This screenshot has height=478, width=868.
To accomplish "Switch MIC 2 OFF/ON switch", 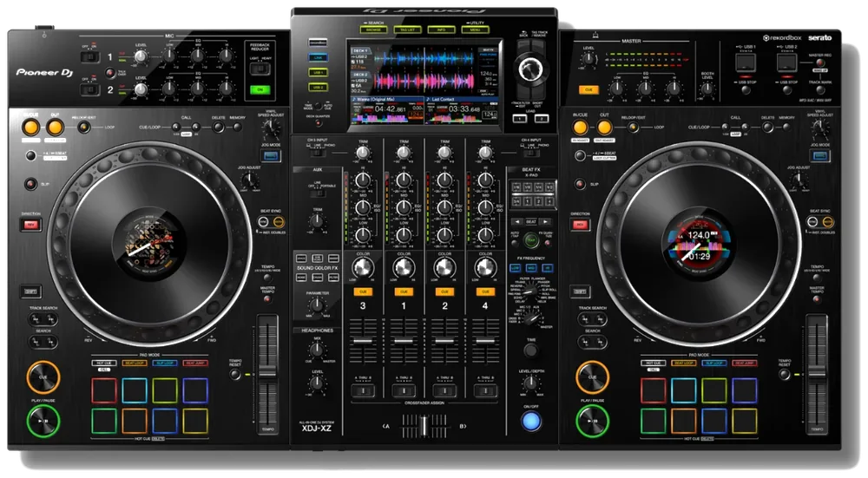I will coord(90,89).
